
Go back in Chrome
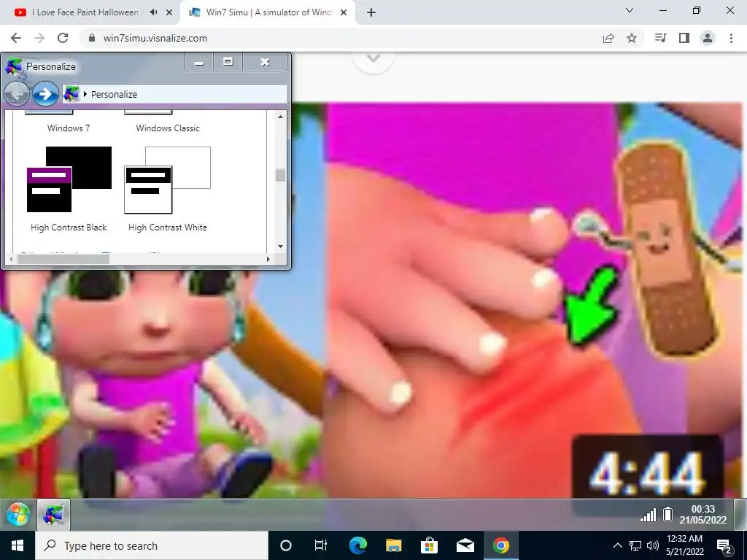[16, 38]
